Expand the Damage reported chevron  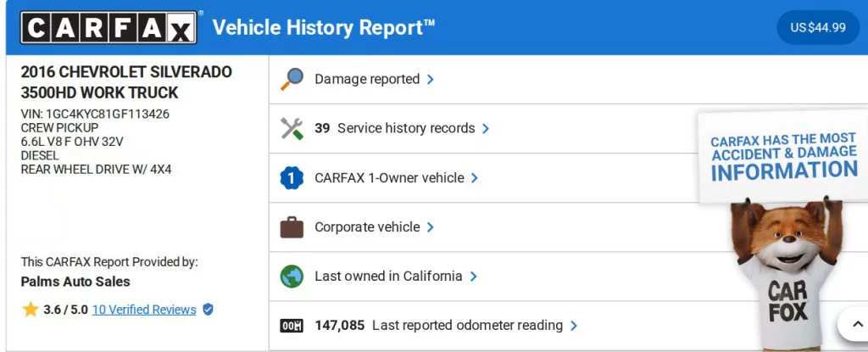pyautogui.click(x=431, y=80)
